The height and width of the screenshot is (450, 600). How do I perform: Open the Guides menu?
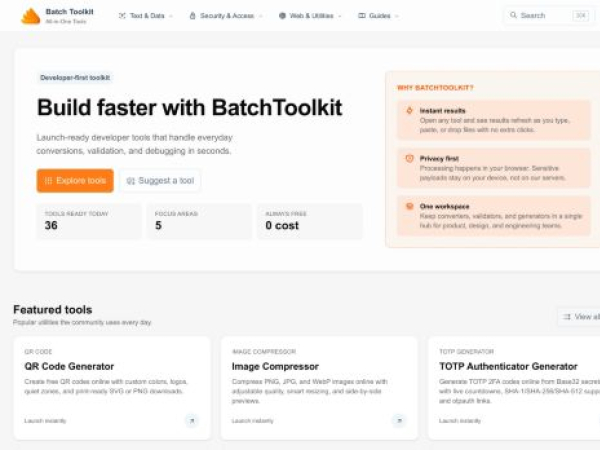378,16
